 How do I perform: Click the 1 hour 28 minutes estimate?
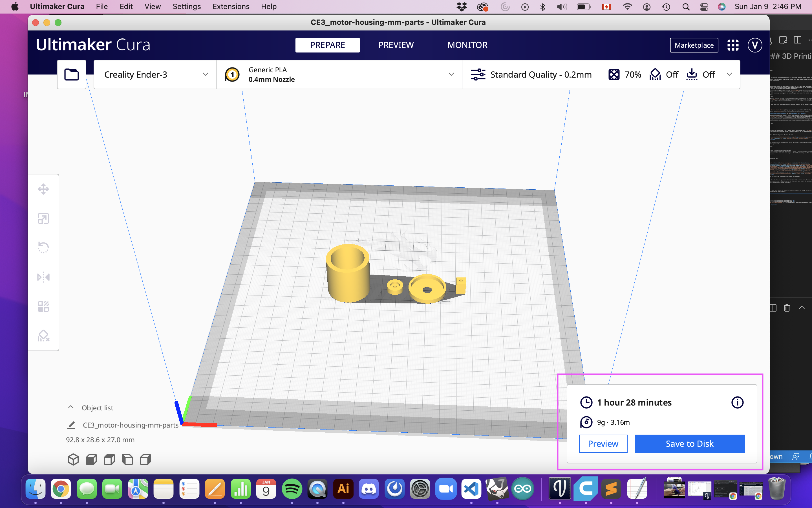pos(634,402)
